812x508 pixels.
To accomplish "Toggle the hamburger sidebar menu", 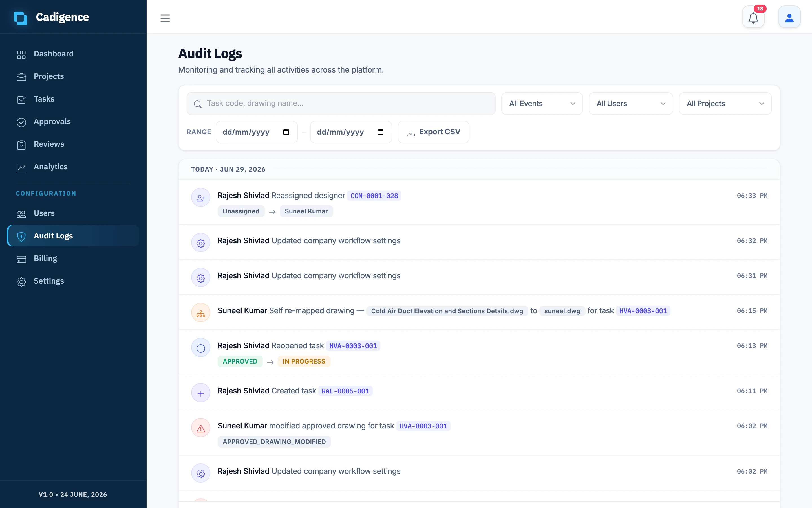I will point(165,18).
